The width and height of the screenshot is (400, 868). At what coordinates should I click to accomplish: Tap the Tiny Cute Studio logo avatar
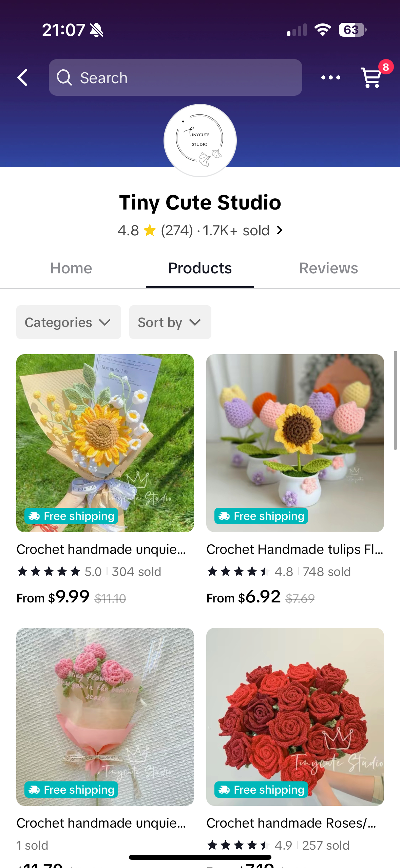[200, 140]
